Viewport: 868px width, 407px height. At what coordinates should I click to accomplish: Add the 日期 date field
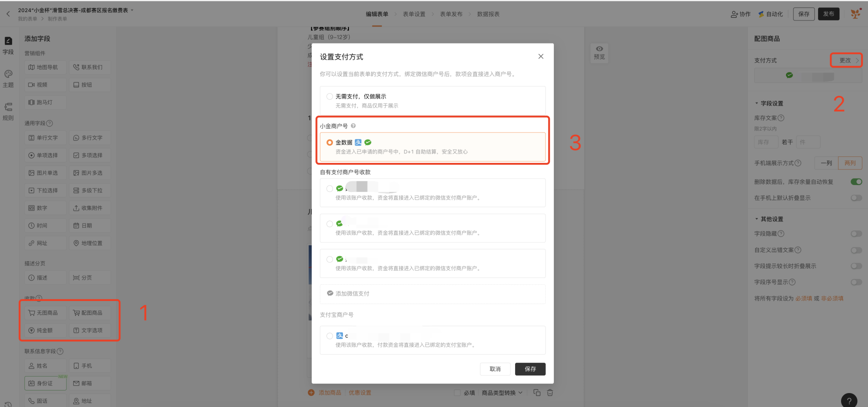coord(90,225)
